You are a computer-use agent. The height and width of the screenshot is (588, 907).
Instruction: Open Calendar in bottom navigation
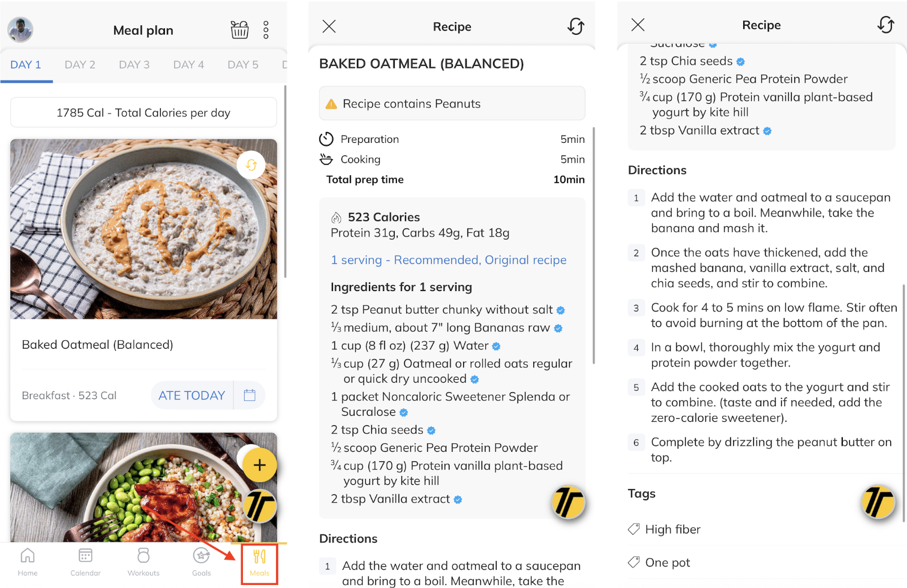[86, 562]
